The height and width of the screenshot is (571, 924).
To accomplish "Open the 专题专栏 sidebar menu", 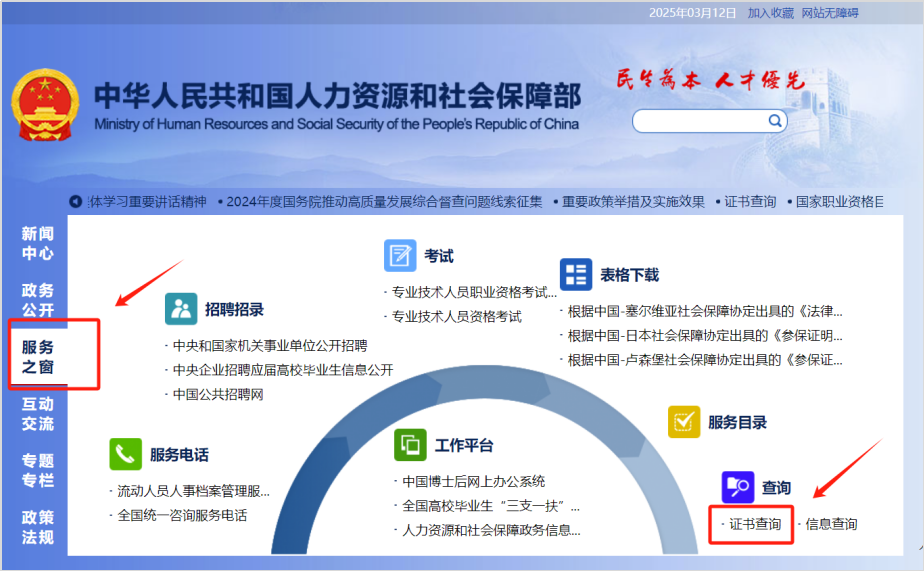I will tap(38, 470).
